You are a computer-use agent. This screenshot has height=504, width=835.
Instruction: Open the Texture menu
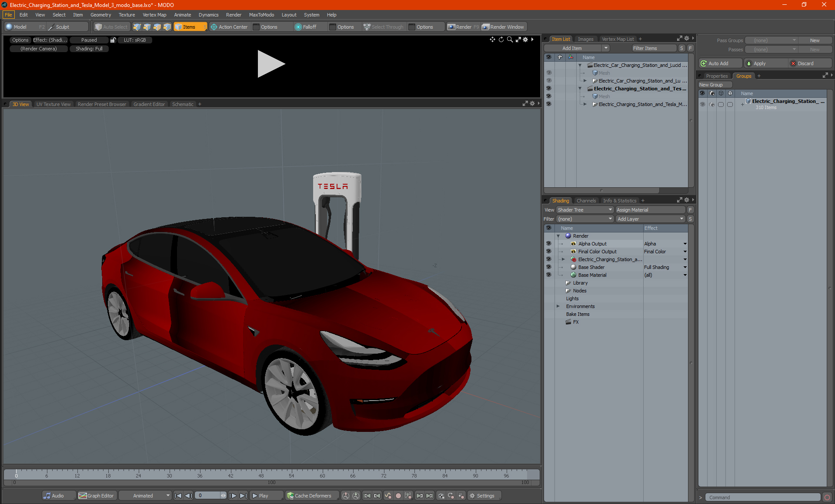point(127,15)
